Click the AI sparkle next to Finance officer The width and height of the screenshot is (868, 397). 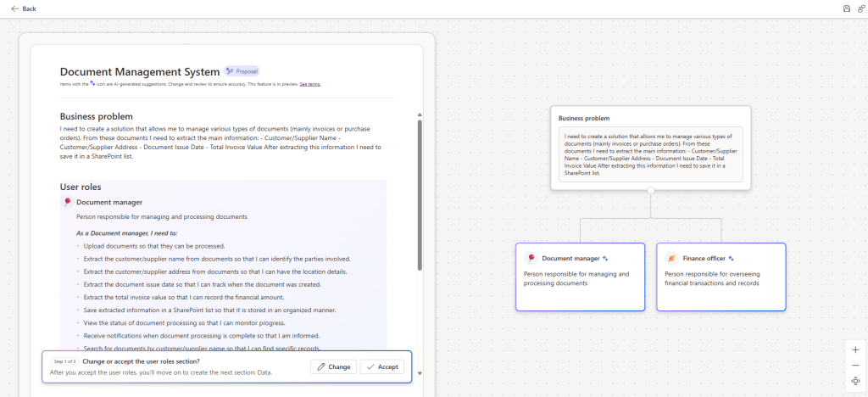(732, 258)
